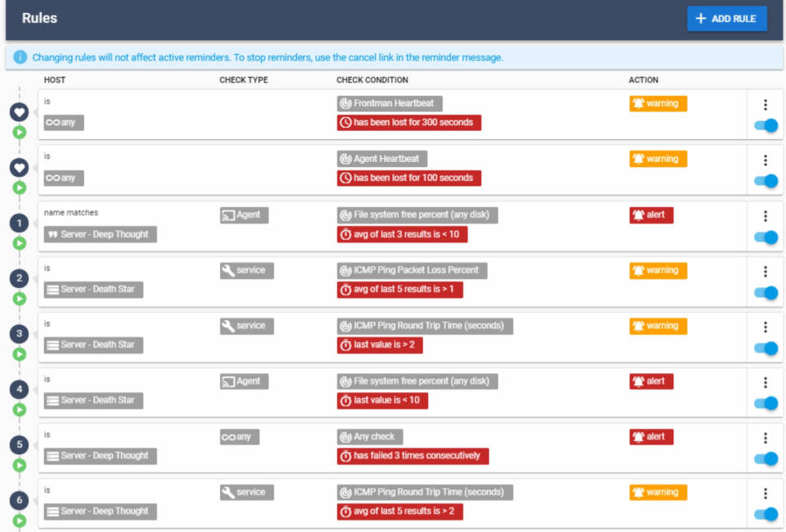Switch off rule 5 Any check toggle
This screenshot has height=532, width=786.
tap(766, 459)
